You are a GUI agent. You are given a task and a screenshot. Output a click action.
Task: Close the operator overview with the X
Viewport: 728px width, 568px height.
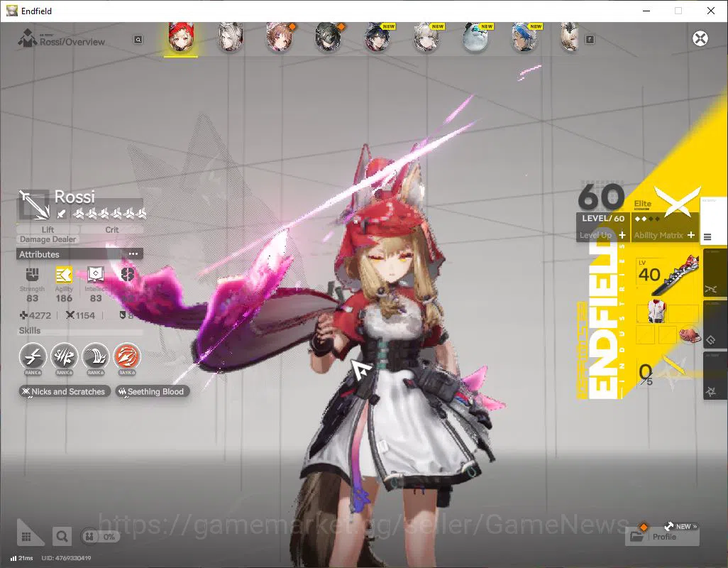point(700,38)
